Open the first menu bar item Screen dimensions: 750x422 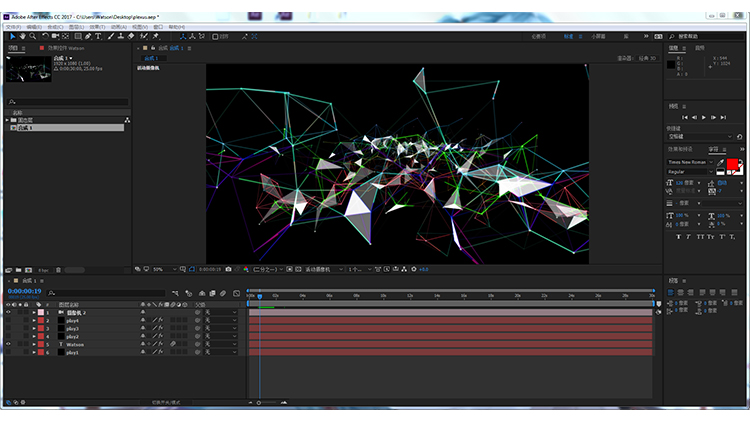click(13, 27)
